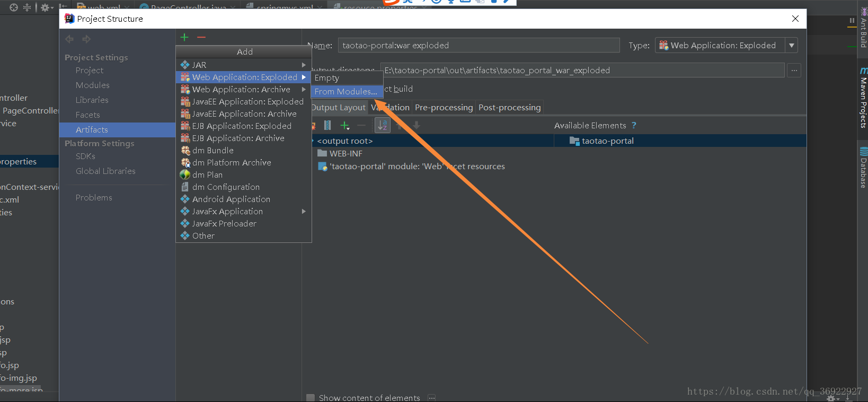Expand the Web Application: Archive submenu arrow

pos(304,89)
